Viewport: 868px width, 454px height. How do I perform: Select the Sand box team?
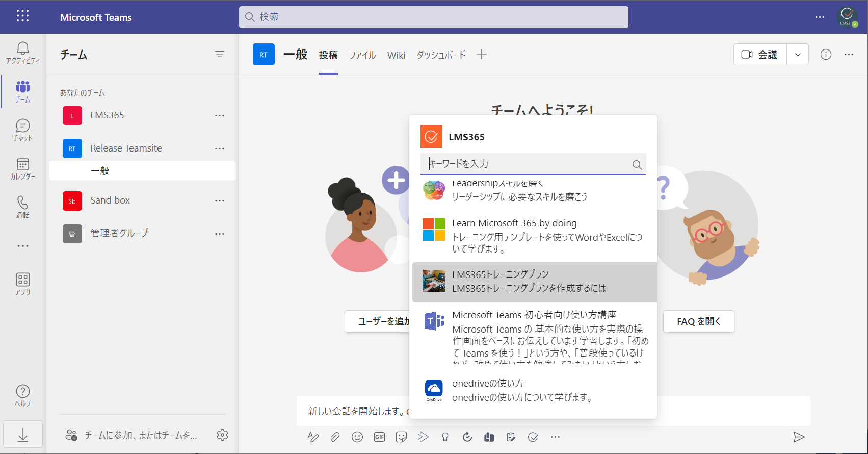tap(142, 200)
